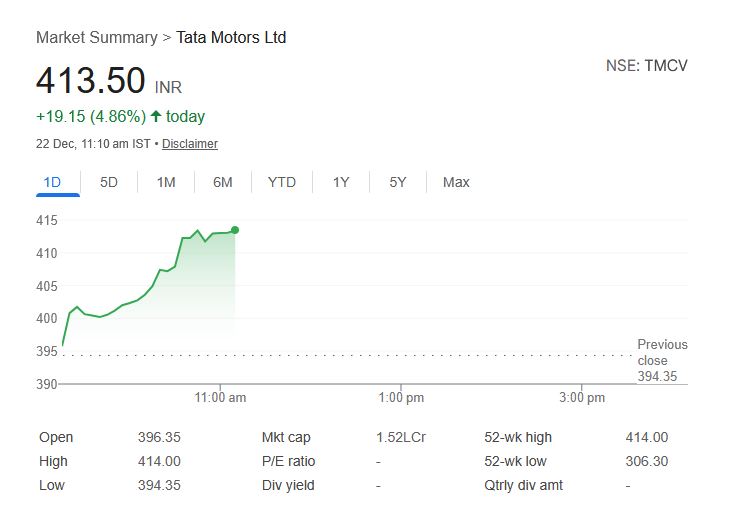Switch to the 5D chart tab

point(109,182)
